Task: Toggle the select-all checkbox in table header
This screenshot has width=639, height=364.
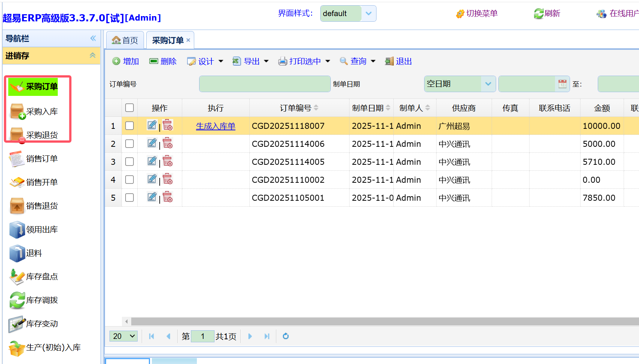Action: pyautogui.click(x=129, y=108)
